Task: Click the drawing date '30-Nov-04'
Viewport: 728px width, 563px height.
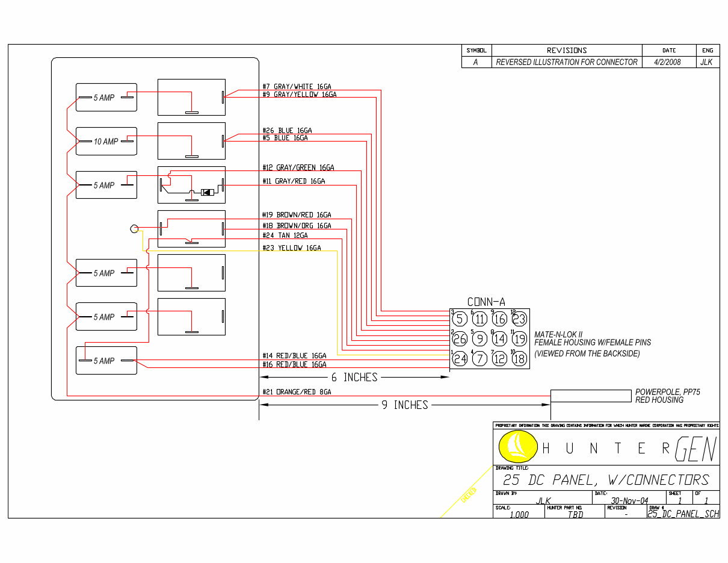Action: click(629, 500)
